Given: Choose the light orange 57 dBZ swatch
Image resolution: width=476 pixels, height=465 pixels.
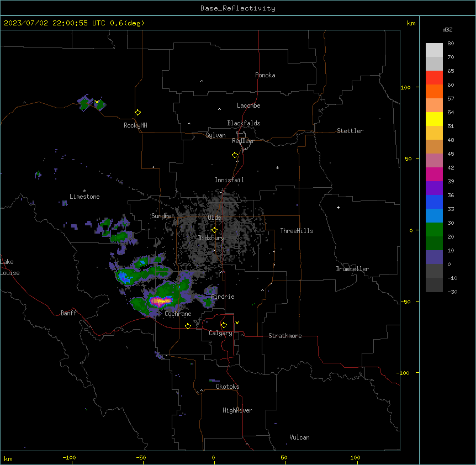Looking at the screenshot, I should click(434, 105).
